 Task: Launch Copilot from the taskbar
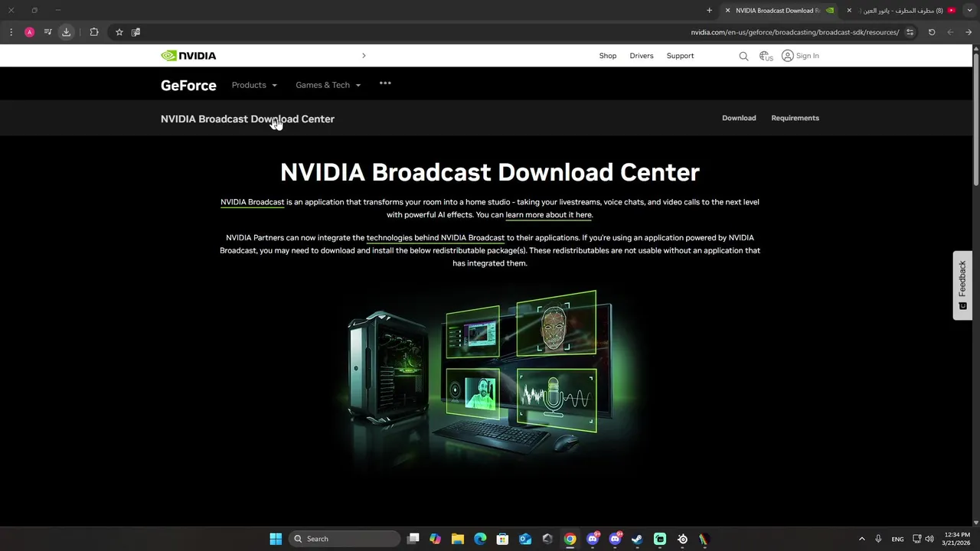pos(436,539)
